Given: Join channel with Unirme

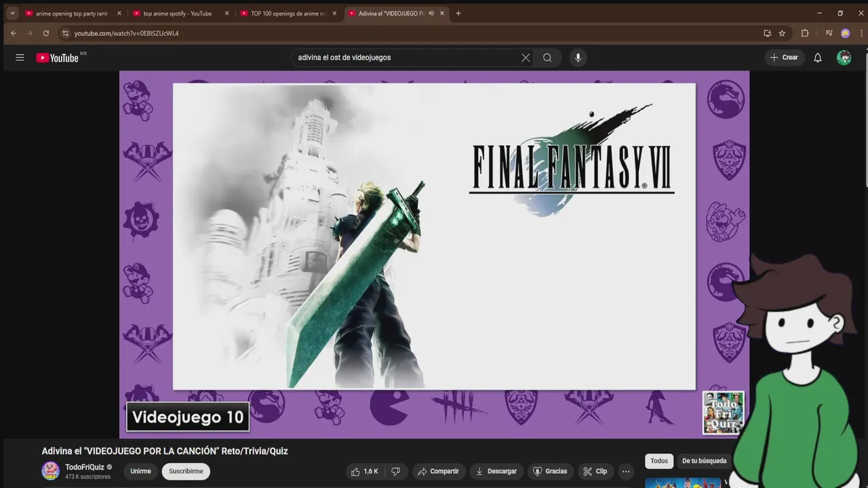Looking at the screenshot, I should pos(140,471).
